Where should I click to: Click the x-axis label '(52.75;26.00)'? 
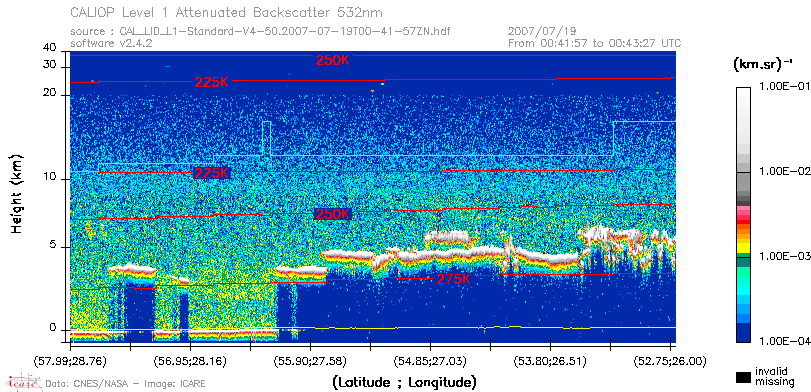[x=670, y=360]
